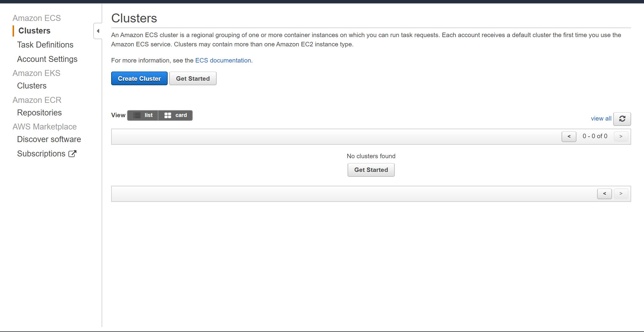Viewport: 644px width, 332px height.
Task: Click the refresh clusters icon button
Action: [622, 119]
